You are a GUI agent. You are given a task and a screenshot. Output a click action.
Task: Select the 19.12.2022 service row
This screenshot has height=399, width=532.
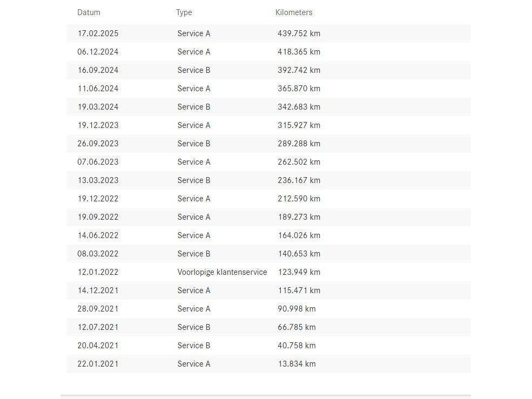point(268,199)
